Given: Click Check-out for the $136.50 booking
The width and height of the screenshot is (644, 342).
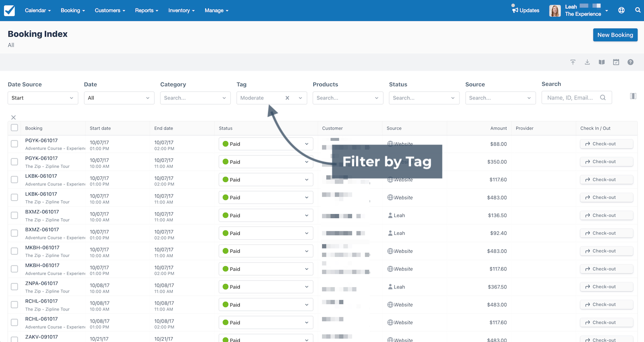Looking at the screenshot, I should [607, 215].
